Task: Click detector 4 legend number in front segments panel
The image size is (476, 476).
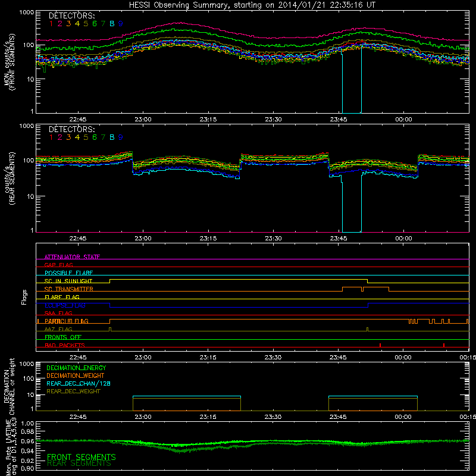Action: [77, 24]
